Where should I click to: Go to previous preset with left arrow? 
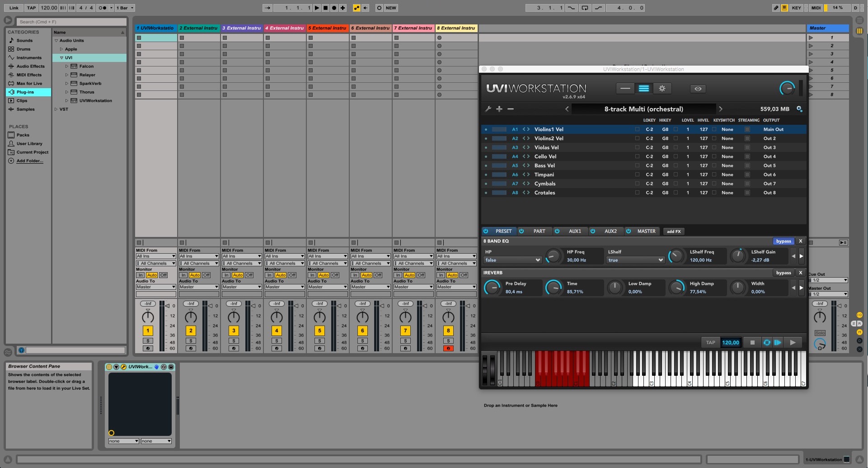pyautogui.click(x=567, y=109)
